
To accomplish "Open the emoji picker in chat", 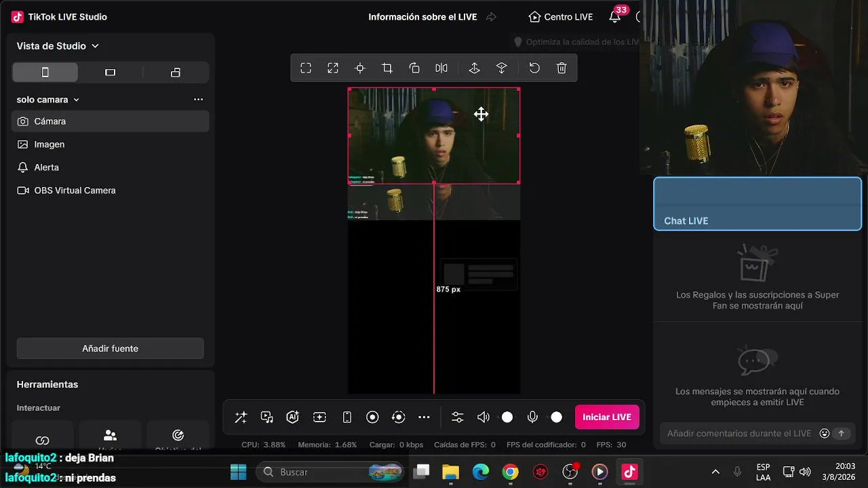I will point(825,433).
